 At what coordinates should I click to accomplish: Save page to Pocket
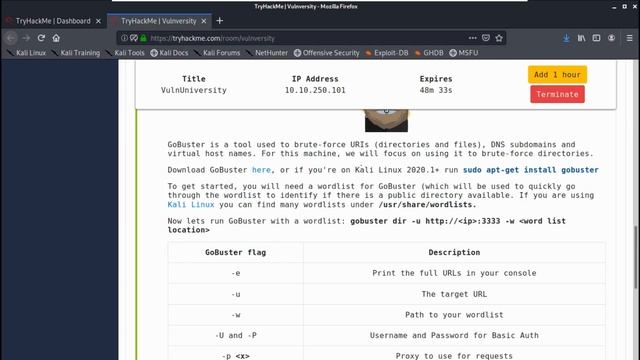click(x=486, y=38)
